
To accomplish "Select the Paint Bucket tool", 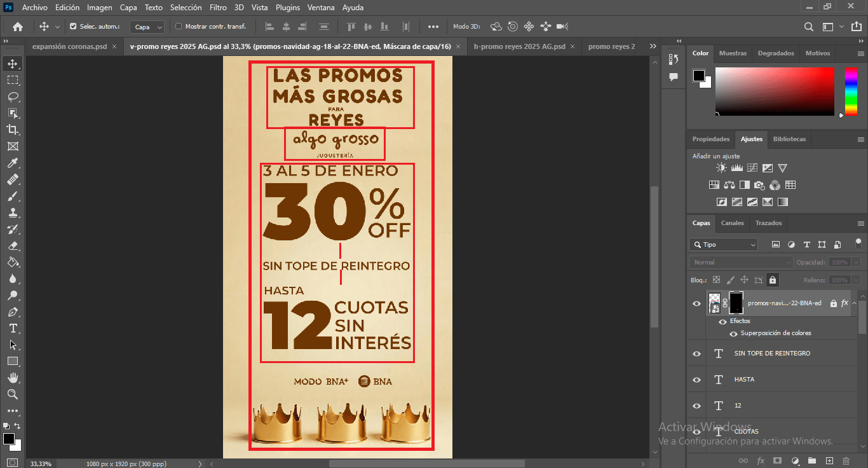I will click(13, 263).
